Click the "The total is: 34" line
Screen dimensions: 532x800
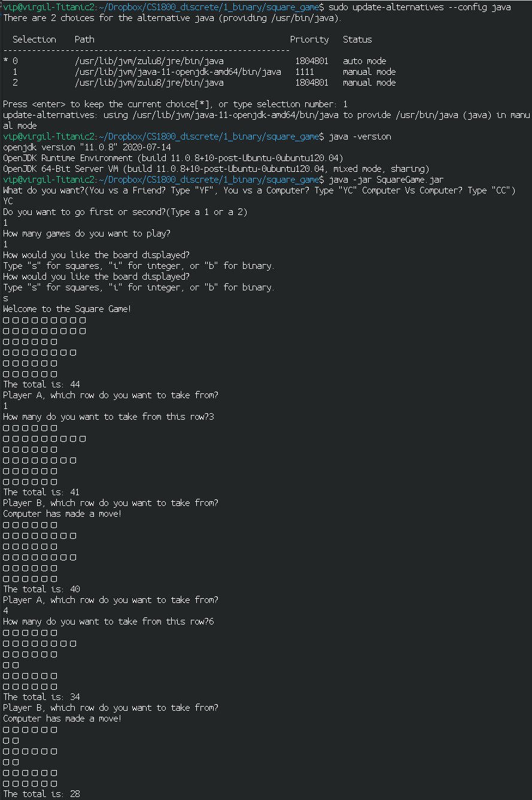(41, 697)
